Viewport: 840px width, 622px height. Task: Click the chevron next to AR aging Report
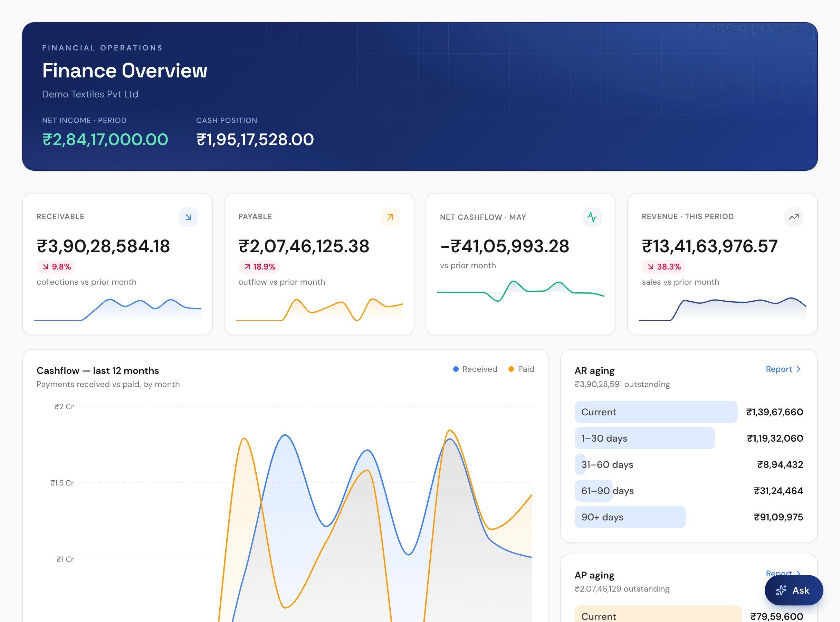(x=798, y=369)
